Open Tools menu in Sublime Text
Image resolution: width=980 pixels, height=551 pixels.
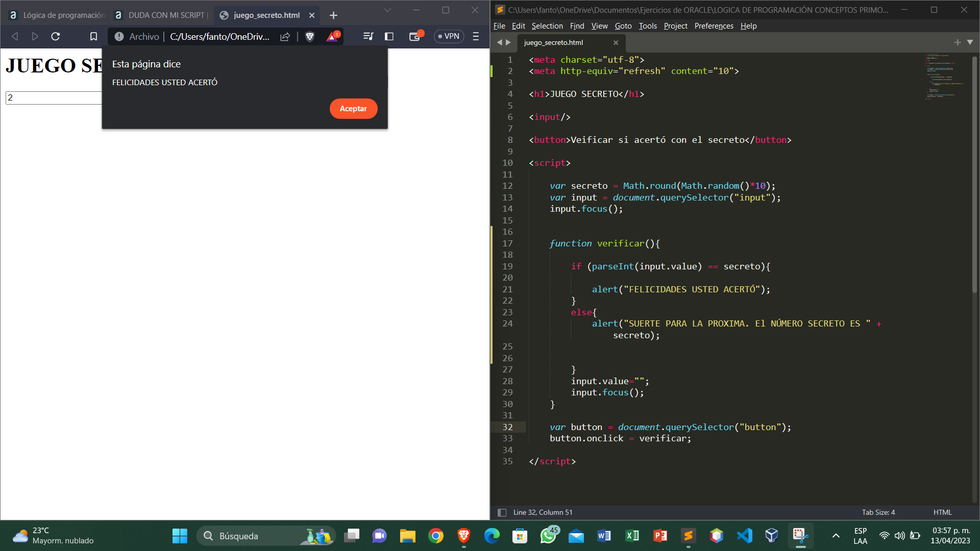pos(648,26)
